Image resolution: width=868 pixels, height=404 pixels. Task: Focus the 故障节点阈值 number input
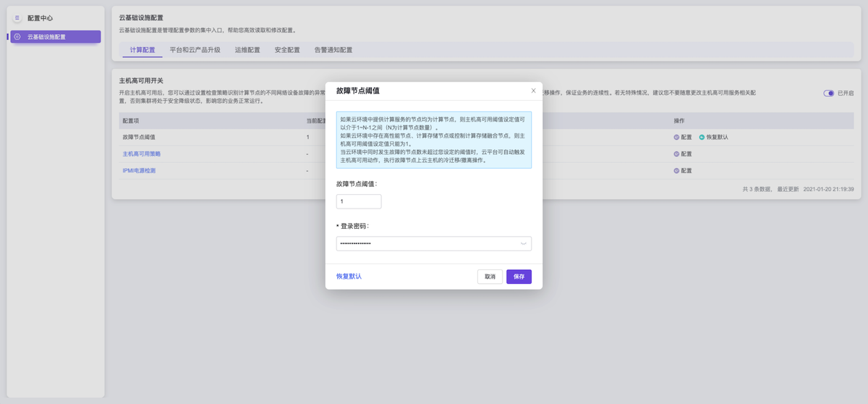(358, 201)
